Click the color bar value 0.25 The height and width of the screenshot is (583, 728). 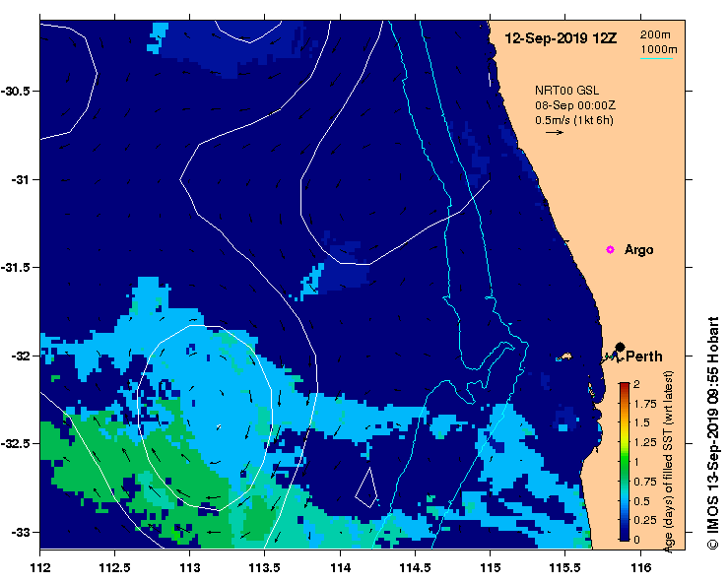[x=645, y=520]
